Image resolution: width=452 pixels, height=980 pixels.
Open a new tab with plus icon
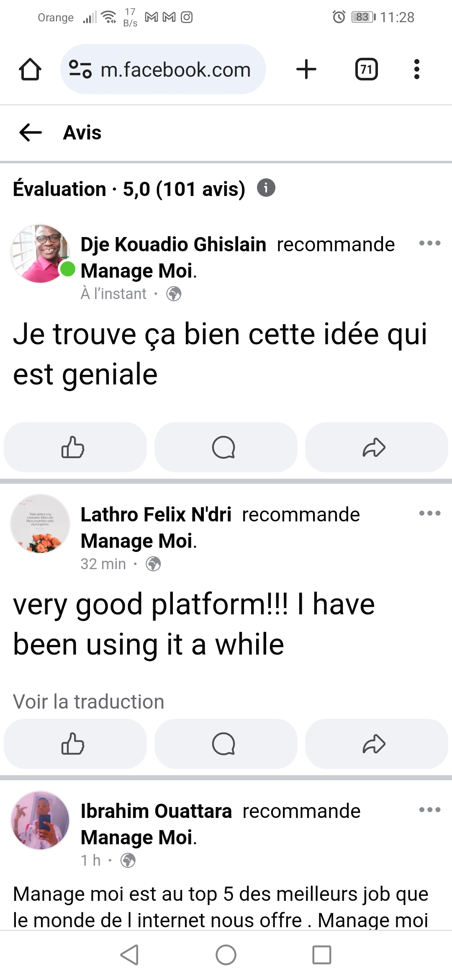point(306,69)
